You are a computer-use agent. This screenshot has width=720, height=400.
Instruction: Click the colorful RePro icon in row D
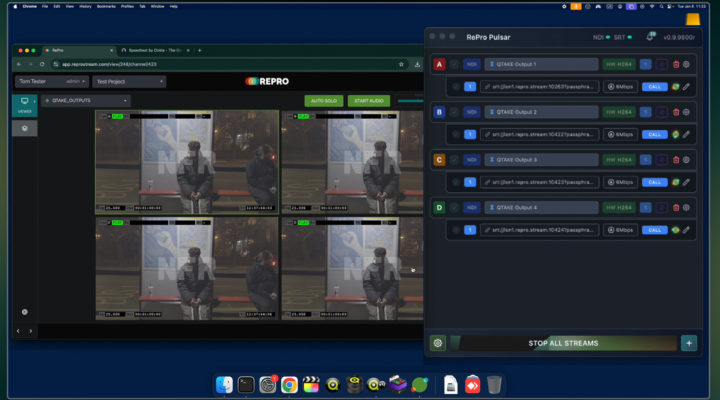675,230
